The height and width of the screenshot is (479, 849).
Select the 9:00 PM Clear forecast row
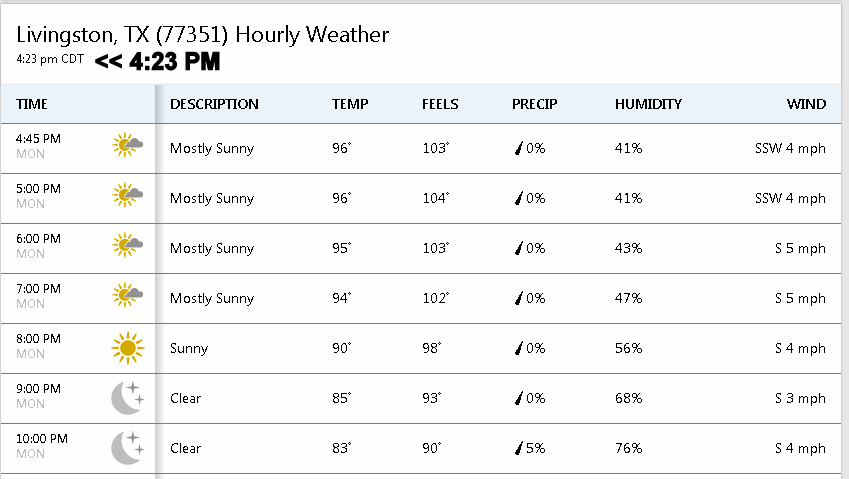(x=420, y=398)
